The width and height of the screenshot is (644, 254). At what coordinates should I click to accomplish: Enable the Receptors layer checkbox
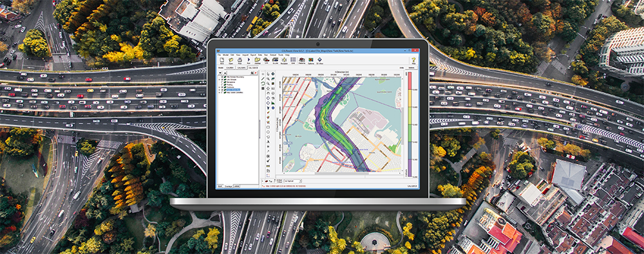click(x=222, y=82)
